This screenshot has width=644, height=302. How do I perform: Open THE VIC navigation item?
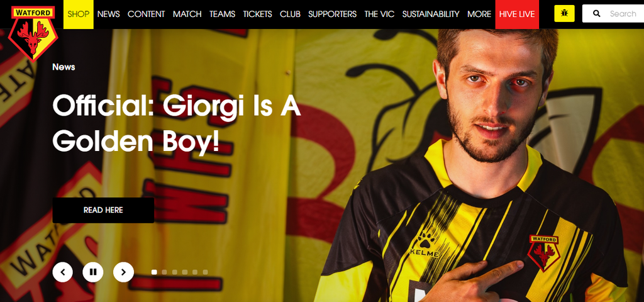tap(379, 14)
